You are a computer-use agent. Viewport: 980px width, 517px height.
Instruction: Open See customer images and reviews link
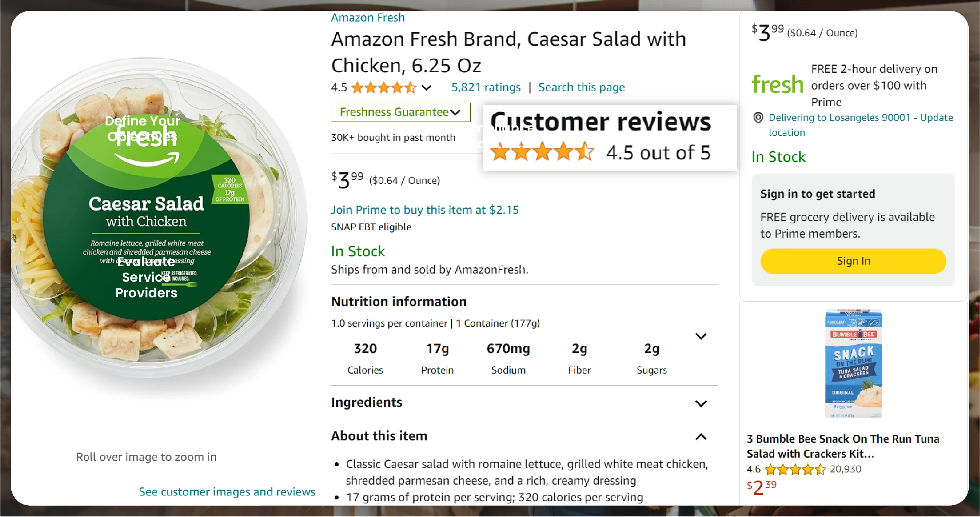[227, 492]
